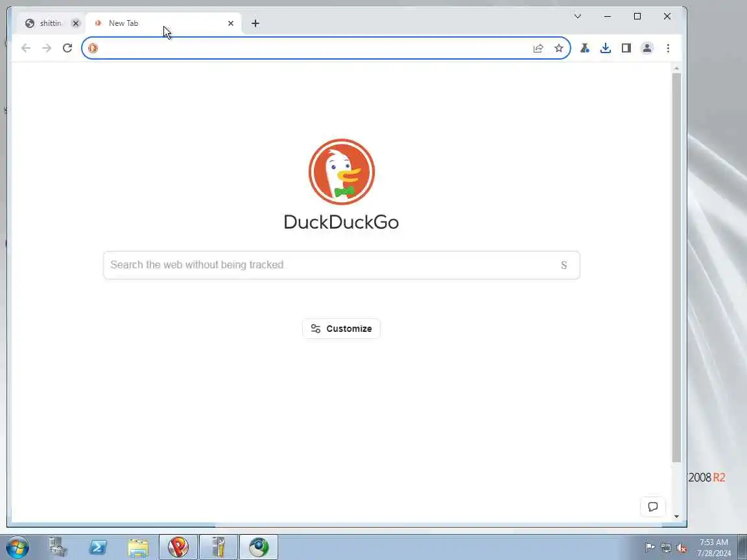Open the Chrome Labs flask icon
This screenshot has height=560, width=747.
584,48
